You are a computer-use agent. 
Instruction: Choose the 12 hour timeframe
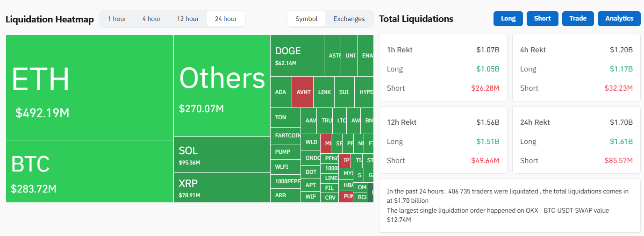pos(187,19)
